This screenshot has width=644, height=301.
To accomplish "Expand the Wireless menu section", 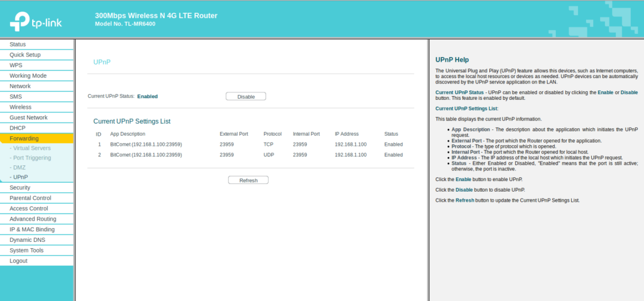I will tap(21, 107).
